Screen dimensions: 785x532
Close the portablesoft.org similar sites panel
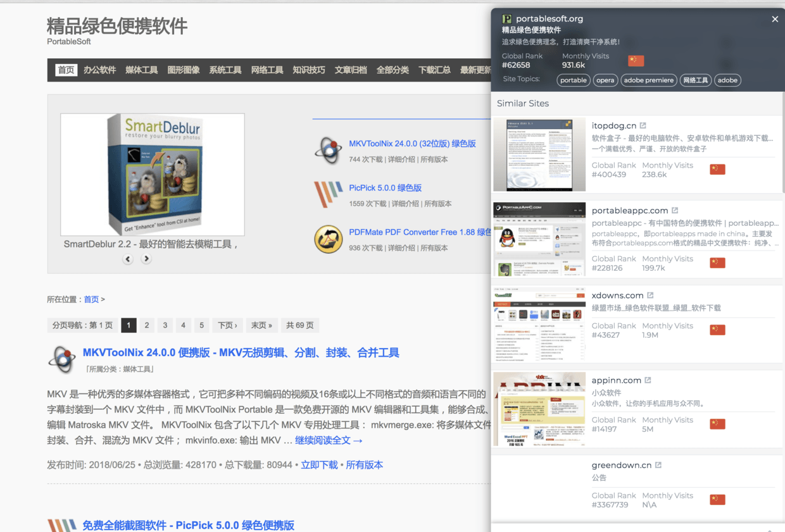[x=775, y=19]
